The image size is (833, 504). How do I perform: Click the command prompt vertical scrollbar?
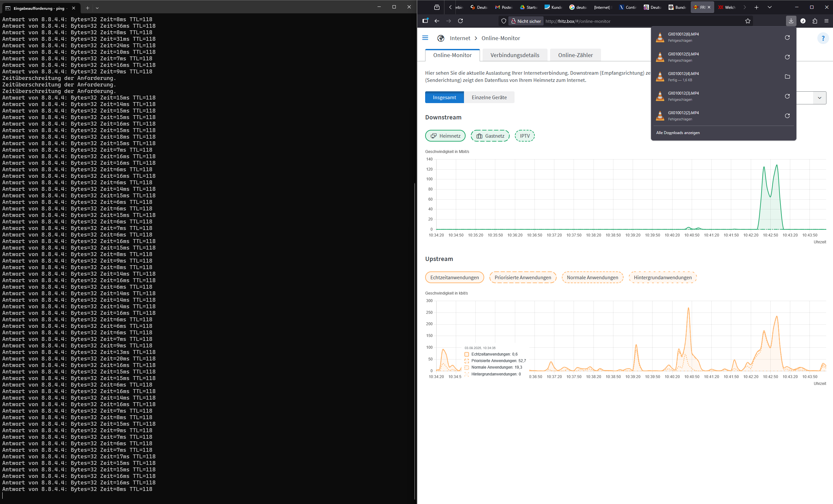point(414,341)
